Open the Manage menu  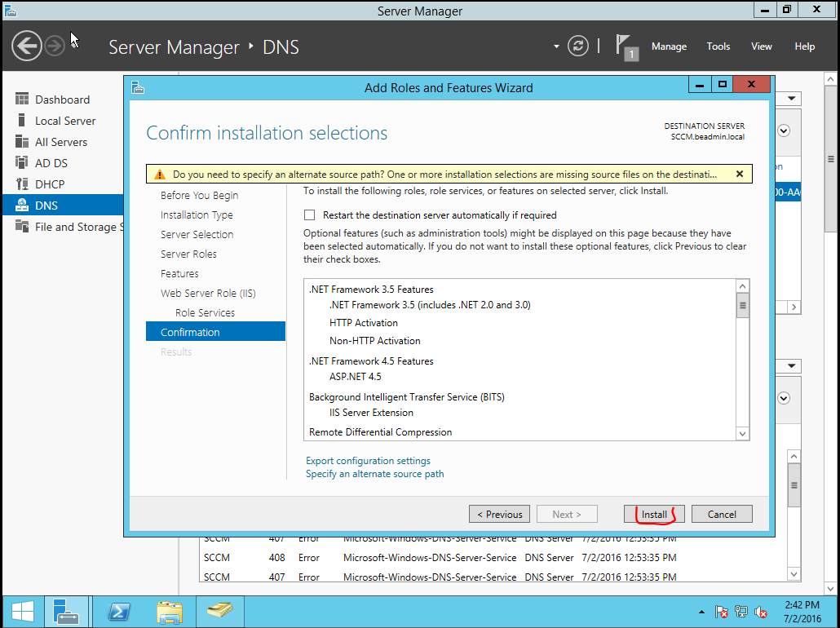669,46
